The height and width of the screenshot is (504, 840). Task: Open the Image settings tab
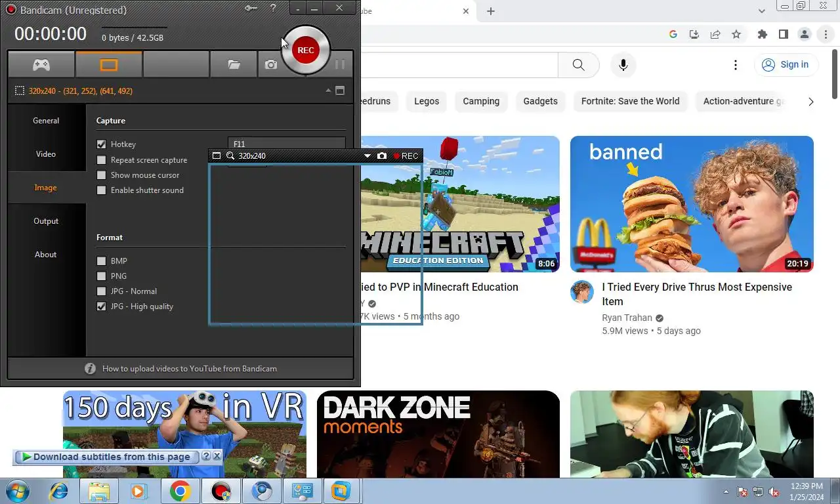click(46, 188)
